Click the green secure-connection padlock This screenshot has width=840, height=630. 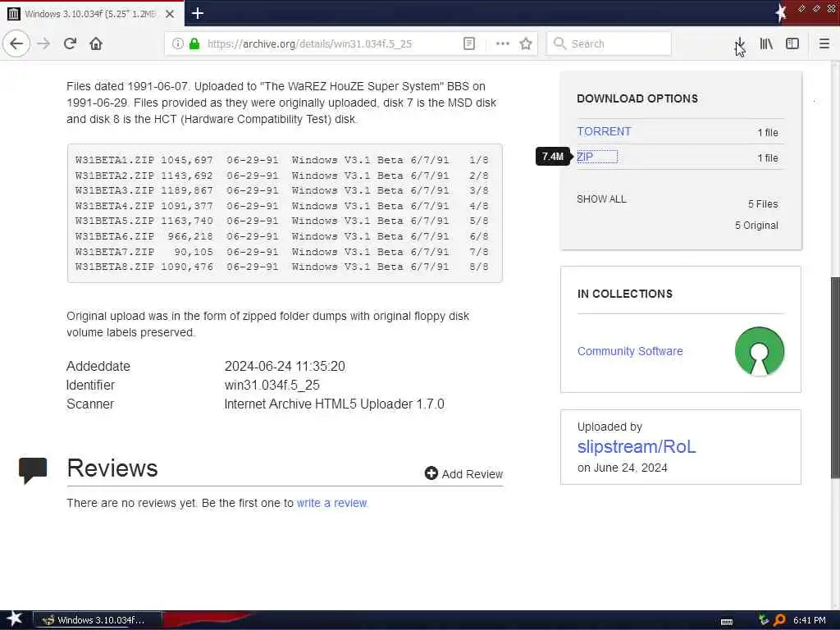[x=194, y=43]
